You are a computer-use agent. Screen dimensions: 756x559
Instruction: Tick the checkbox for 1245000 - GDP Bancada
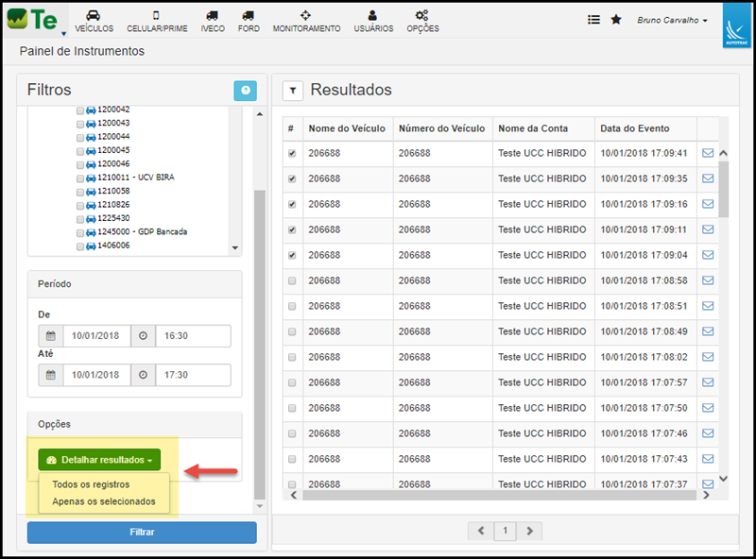pyautogui.click(x=80, y=232)
